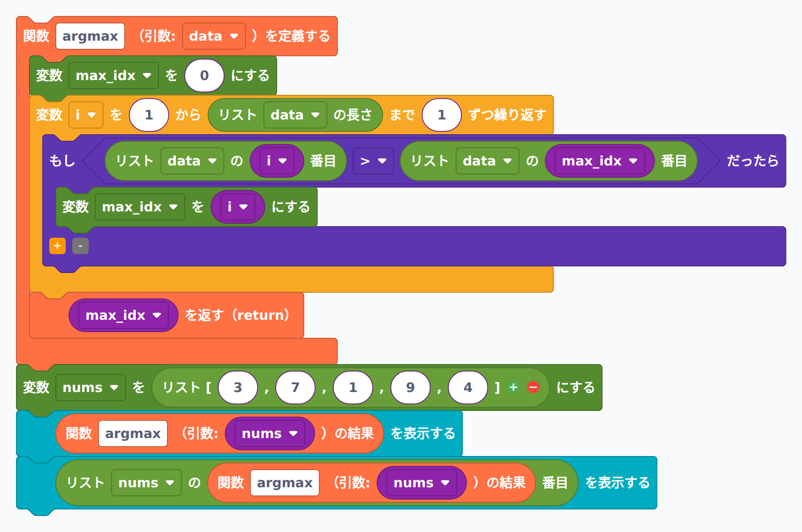This screenshot has height=532, width=802.
Task: Remove a list item with the red minus icon
Action: coord(533,387)
